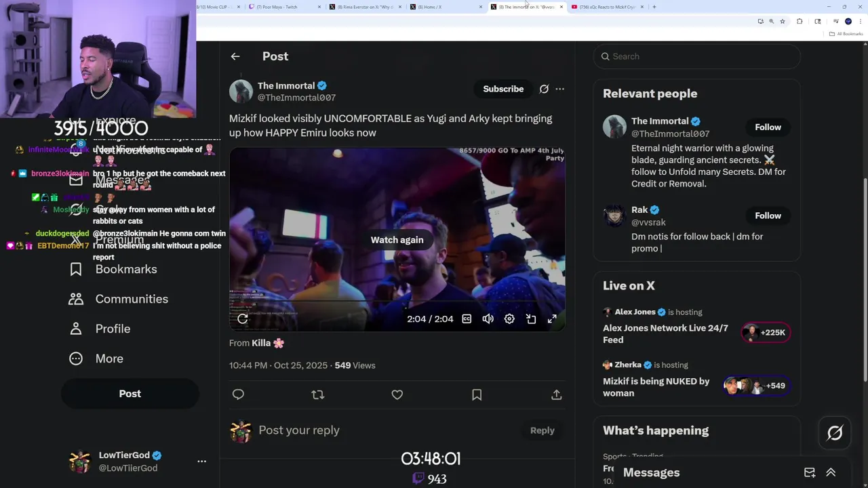The image size is (868, 488).
Task: Click the Bookmarks sidebar icon
Action: pos(76,269)
